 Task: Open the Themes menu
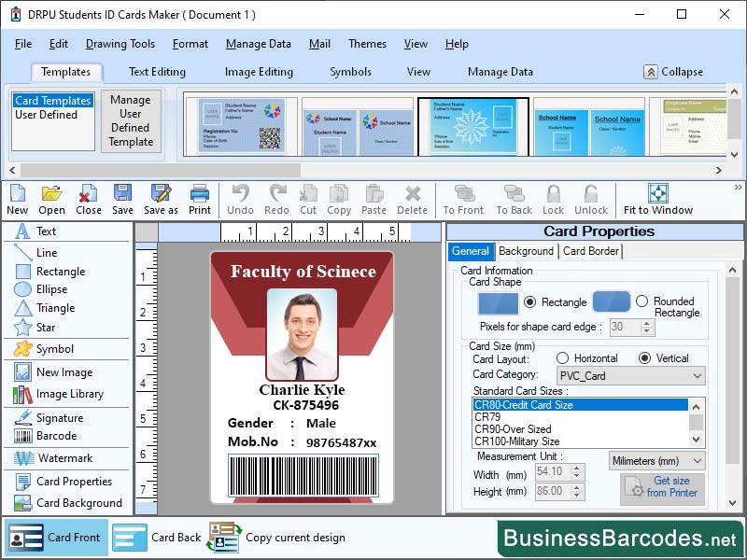pos(367,44)
